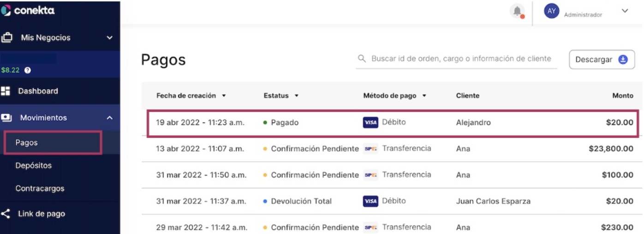Open the notifications bell
This screenshot has height=234, width=644.
pos(518,11)
